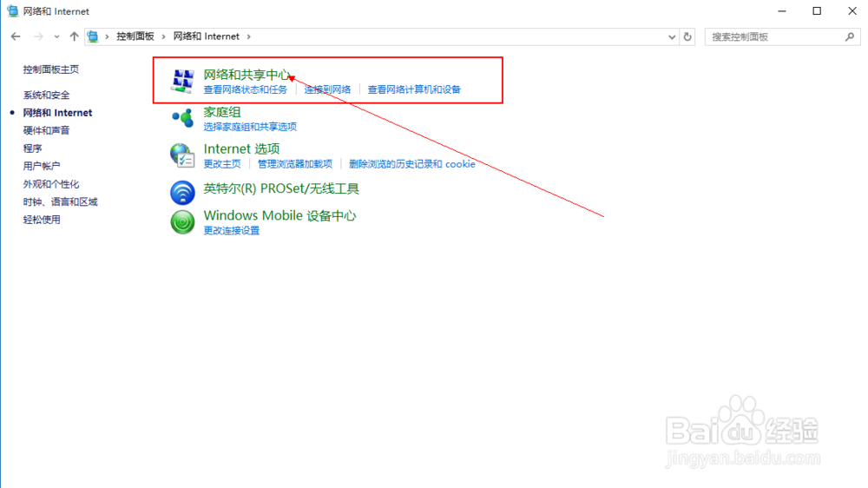The height and width of the screenshot is (488, 868).
Task: Open Network and Sharing Center icon
Action: tap(182, 81)
